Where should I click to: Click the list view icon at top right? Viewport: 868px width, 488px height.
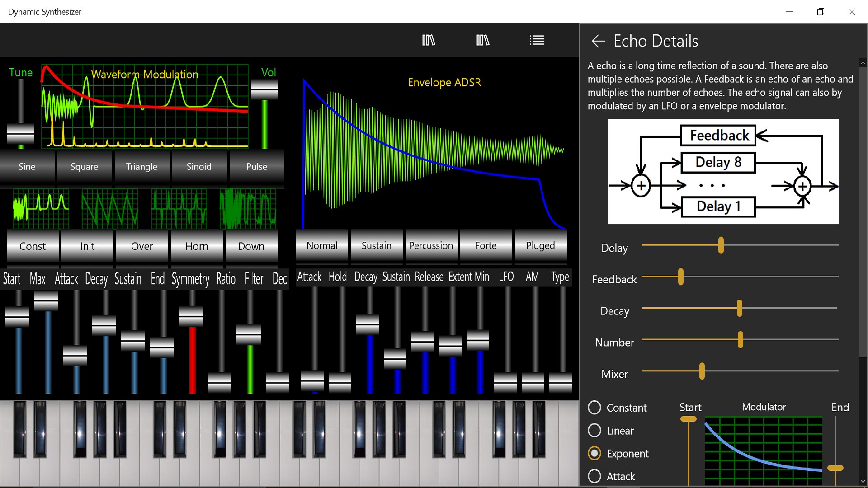tap(537, 40)
